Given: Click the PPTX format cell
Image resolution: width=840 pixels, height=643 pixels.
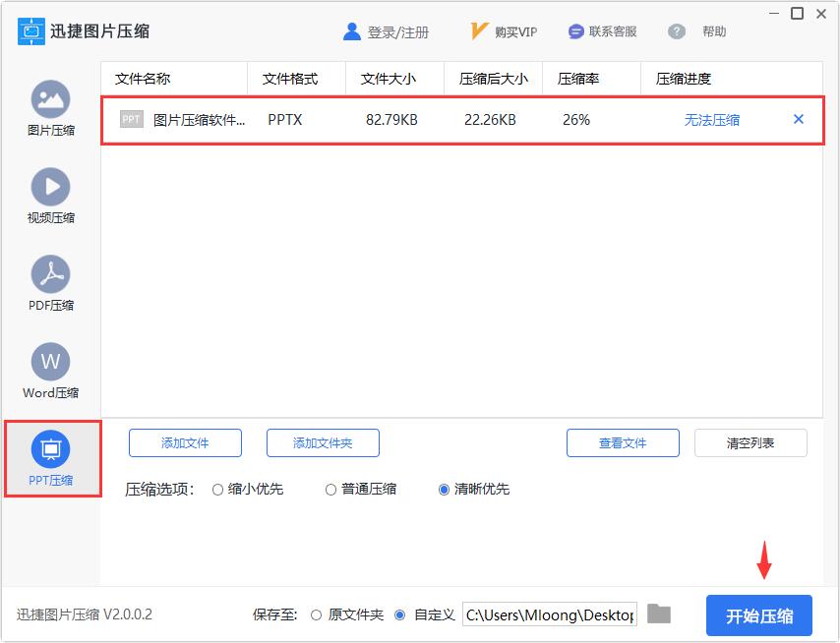Looking at the screenshot, I should coord(285,119).
